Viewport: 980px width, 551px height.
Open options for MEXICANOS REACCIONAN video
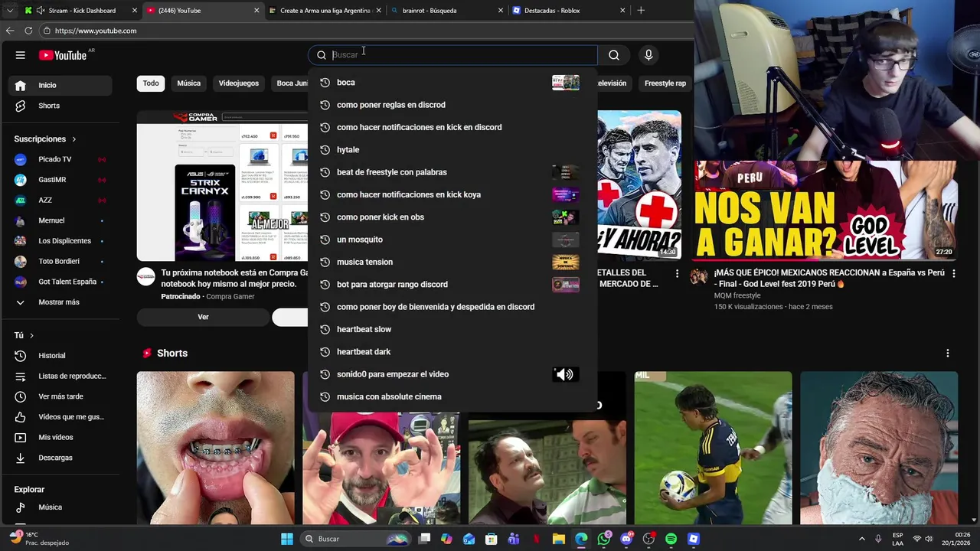(x=953, y=273)
